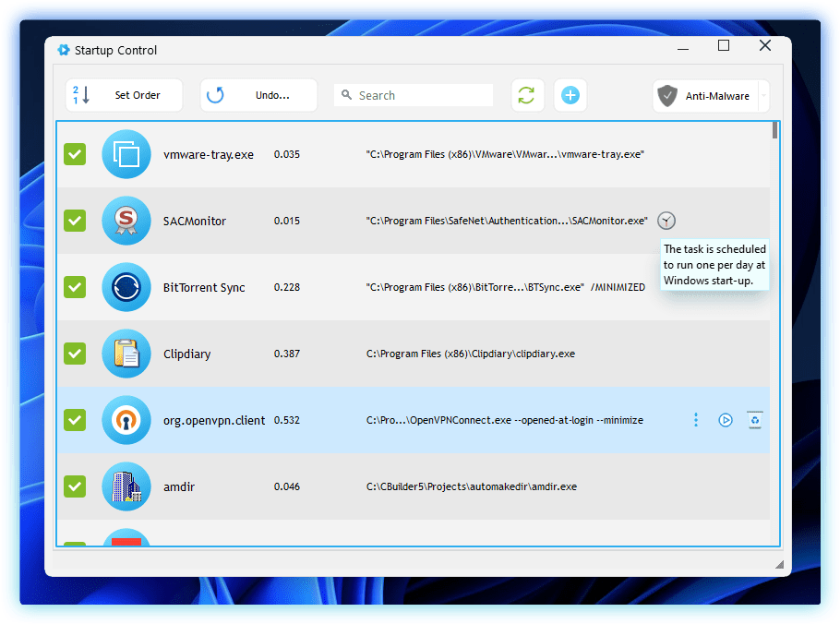This screenshot has width=840, height=624.
Task: Click the Clipdiary clipboard icon
Action: [x=126, y=354]
